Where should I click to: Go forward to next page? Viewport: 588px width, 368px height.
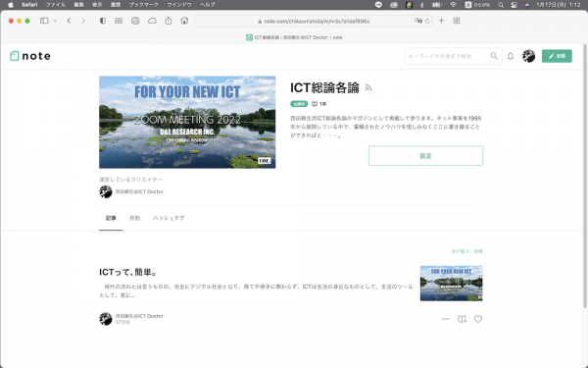(83, 21)
